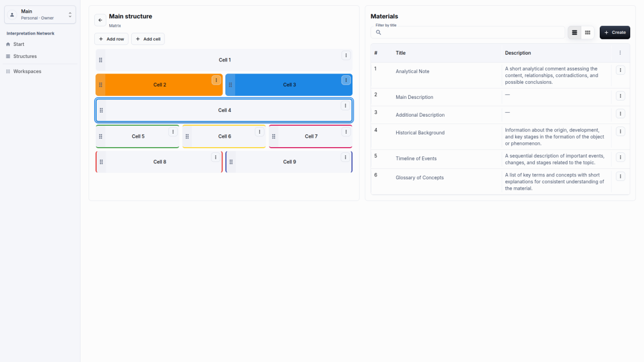The image size is (644, 362).
Task: Open row menu for Timeline of Events
Action: pyautogui.click(x=620, y=157)
